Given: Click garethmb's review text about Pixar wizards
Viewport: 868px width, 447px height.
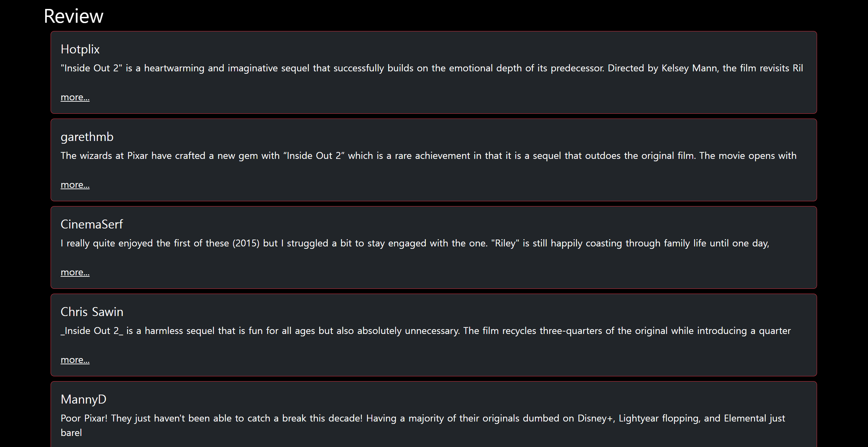Looking at the screenshot, I should point(429,156).
